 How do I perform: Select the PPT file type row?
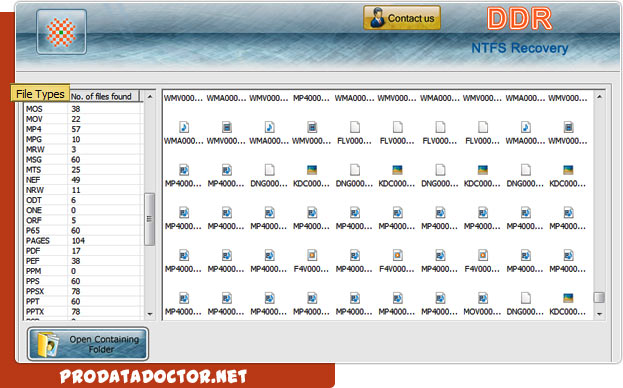pos(83,301)
